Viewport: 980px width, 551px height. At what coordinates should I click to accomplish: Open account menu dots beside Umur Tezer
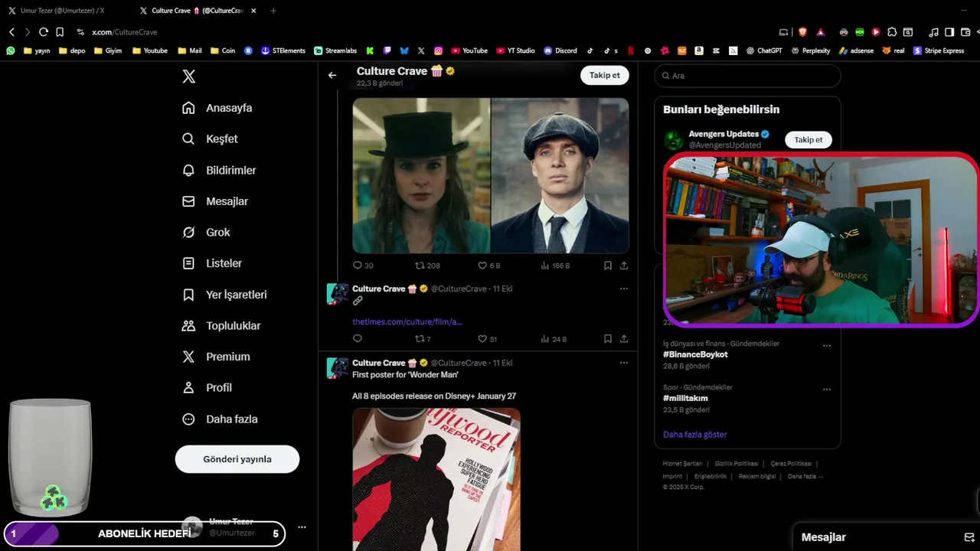[302, 527]
